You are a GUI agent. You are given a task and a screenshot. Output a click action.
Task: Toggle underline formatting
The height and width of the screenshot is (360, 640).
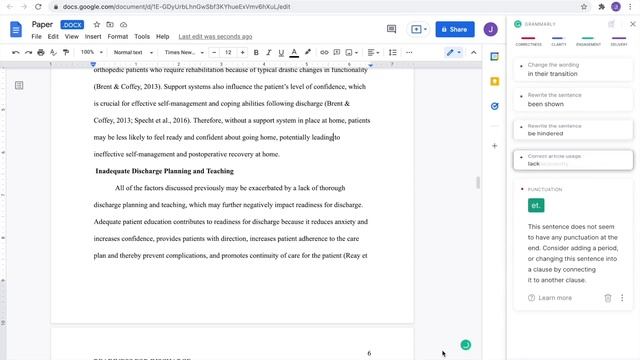(x=281, y=52)
